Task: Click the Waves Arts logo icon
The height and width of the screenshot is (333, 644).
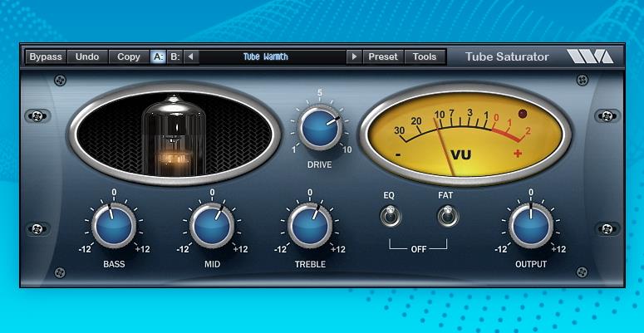Action: coord(590,56)
